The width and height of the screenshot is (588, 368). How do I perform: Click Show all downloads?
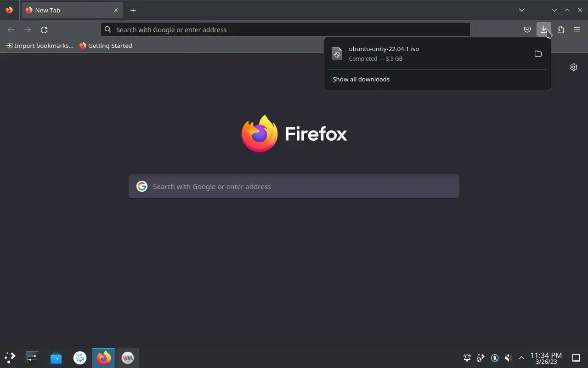click(361, 79)
